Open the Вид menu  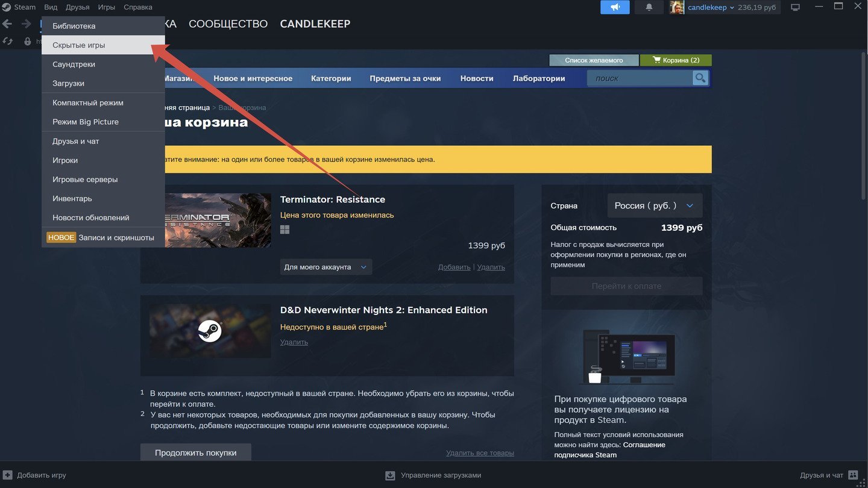click(51, 7)
